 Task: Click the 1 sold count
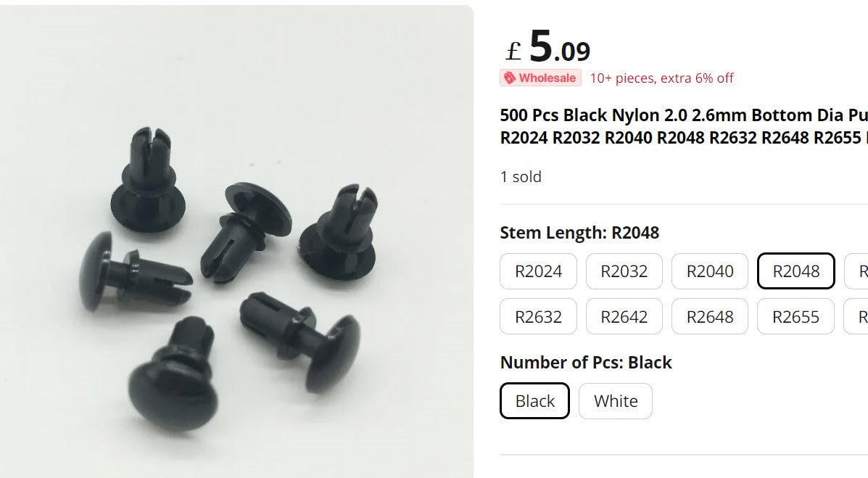pos(521,177)
